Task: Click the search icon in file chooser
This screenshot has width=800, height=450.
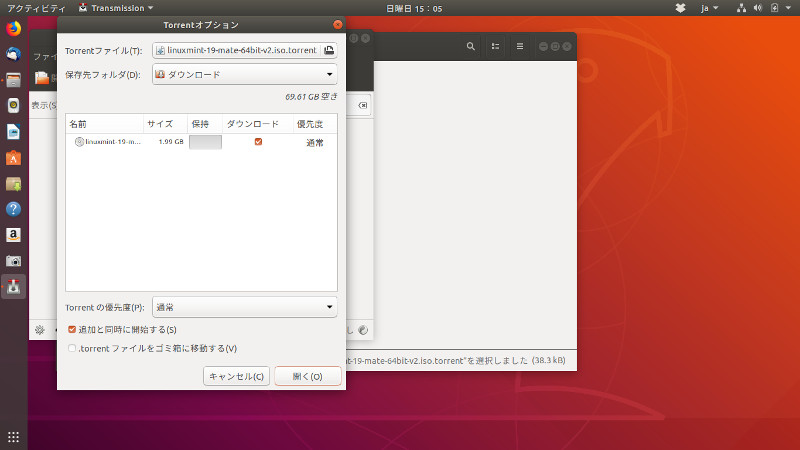Action: coord(470,46)
